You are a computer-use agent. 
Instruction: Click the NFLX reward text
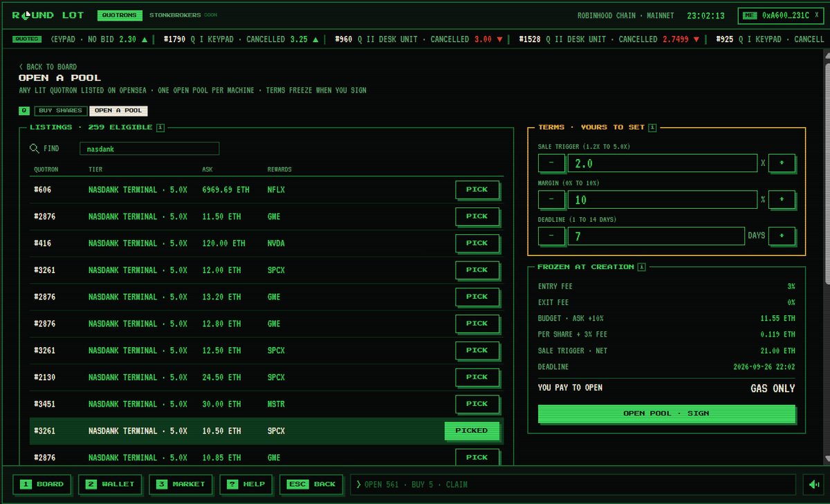pos(276,189)
